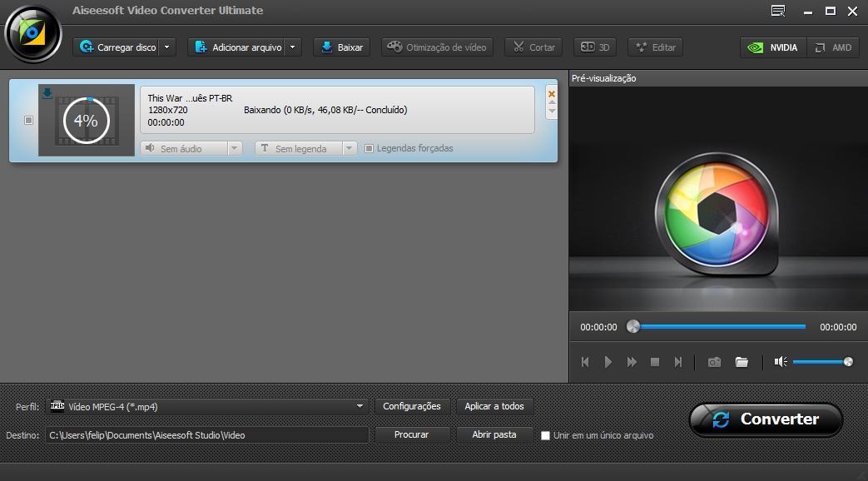Expand the Carregar disco dropdown arrow
The width and height of the screenshot is (868, 481).
(x=167, y=47)
